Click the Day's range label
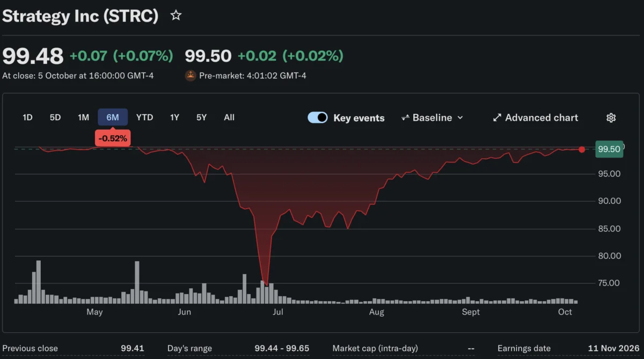Screen dimensions: 644x359 coord(189,348)
